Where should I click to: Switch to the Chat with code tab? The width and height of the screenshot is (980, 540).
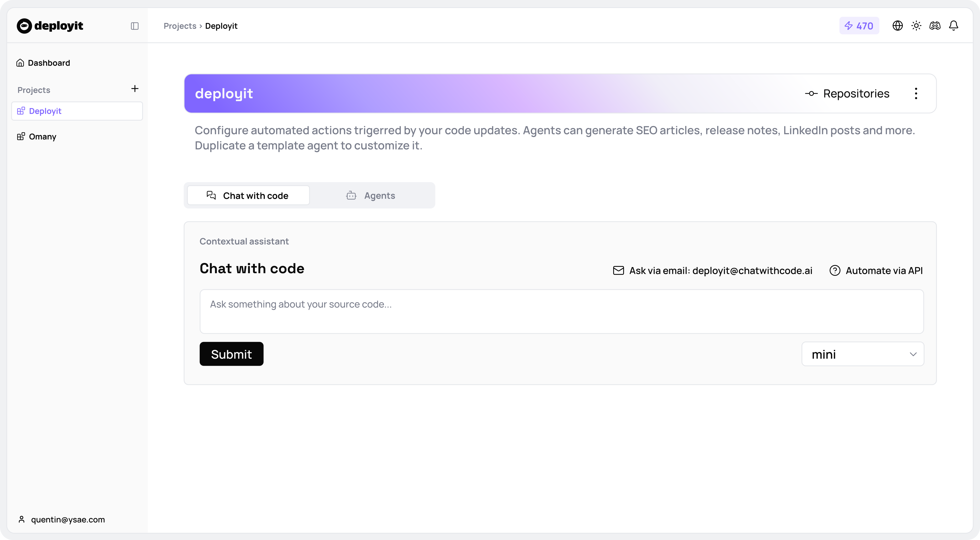(x=248, y=195)
